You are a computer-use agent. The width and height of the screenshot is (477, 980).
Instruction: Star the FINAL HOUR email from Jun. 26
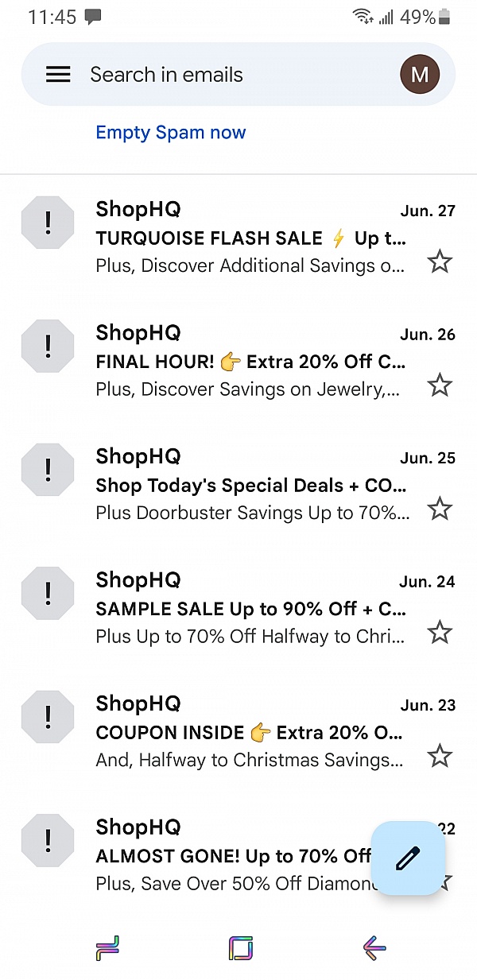pos(440,385)
